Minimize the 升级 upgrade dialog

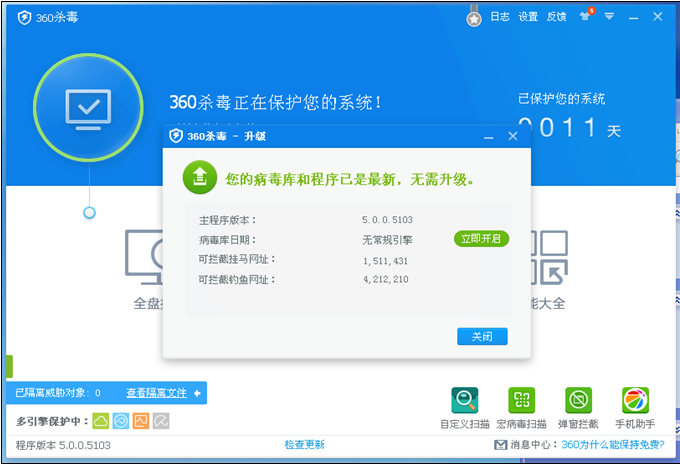pyautogui.click(x=489, y=138)
